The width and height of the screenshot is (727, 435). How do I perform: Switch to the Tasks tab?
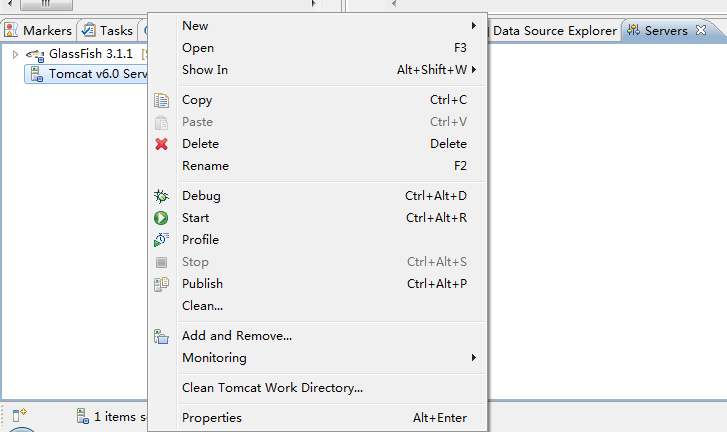(108, 31)
